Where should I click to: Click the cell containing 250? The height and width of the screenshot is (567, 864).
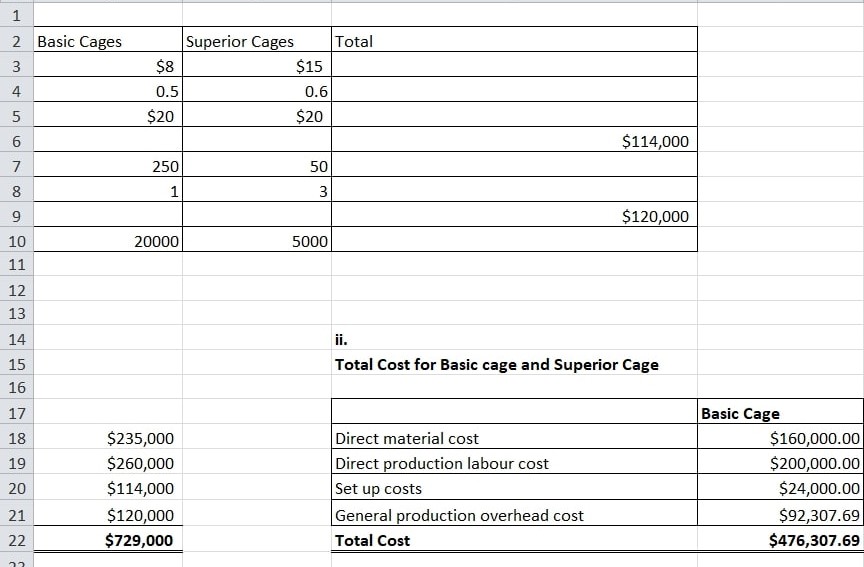(107, 165)
